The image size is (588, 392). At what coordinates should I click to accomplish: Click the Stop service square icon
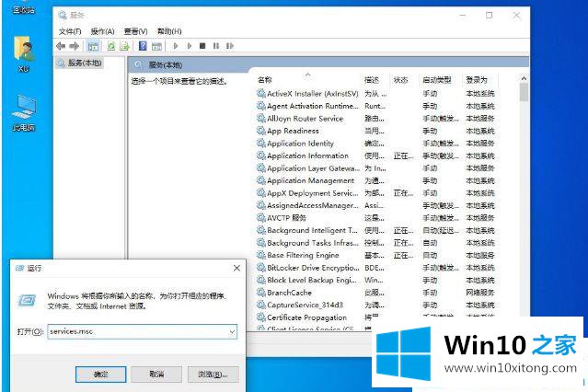click(x=202, y=46)
